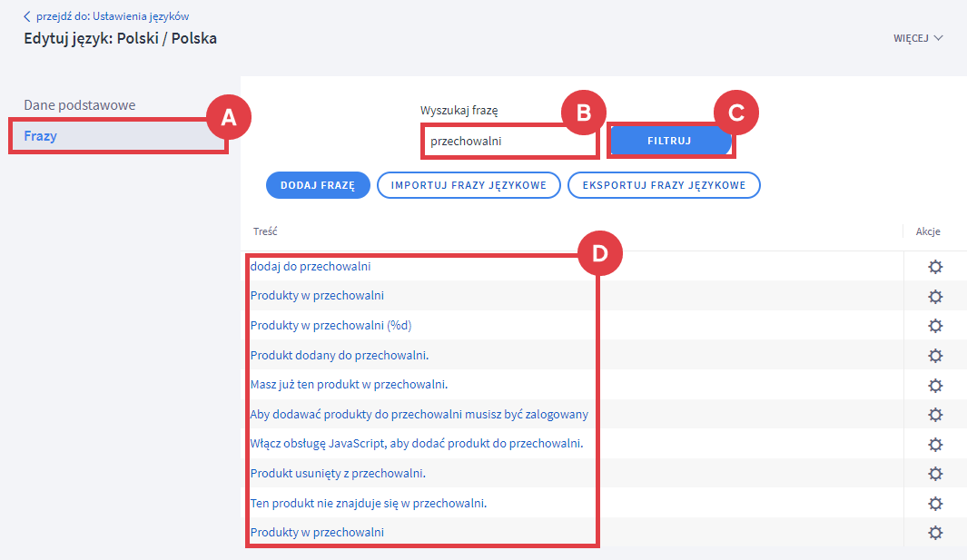This screenshot has width=967, height=560.
Task: Open gear for 'Ten produkt nie znajduje się' row
Action: (x=935, y=503)
